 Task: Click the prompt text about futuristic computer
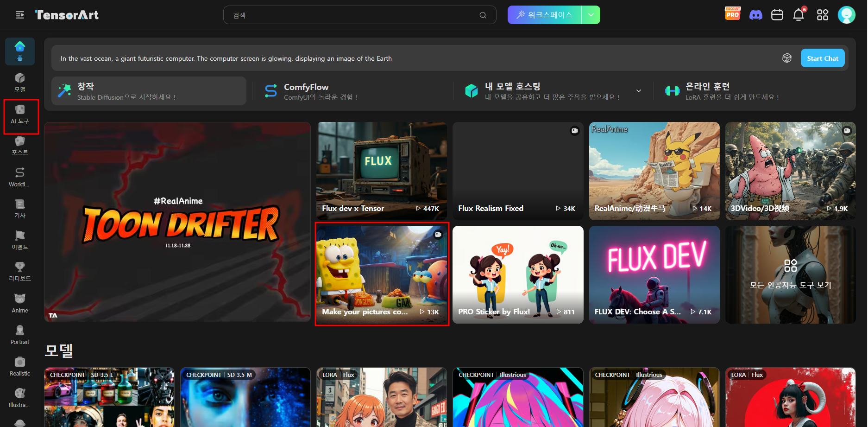tap(226, 58)
